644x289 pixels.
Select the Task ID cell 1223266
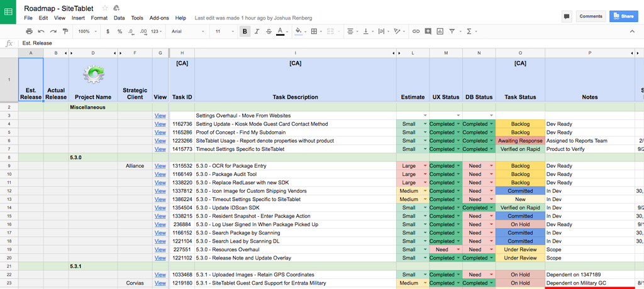(182, 141)
